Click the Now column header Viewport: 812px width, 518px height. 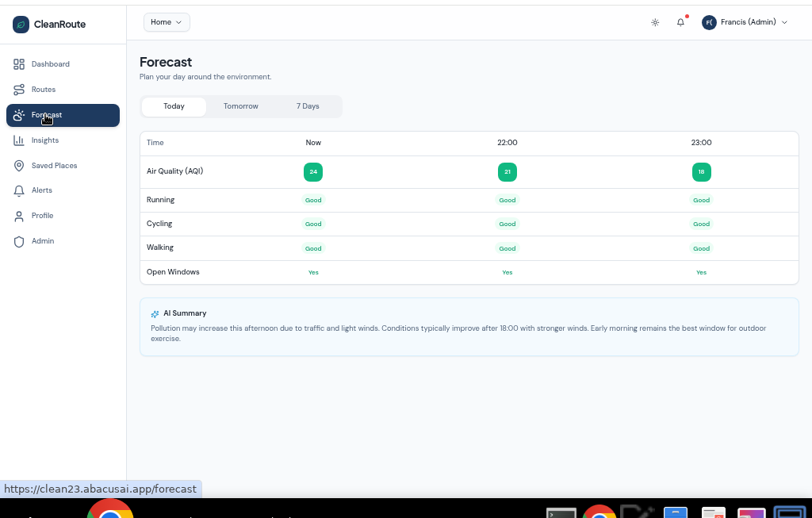313,143
